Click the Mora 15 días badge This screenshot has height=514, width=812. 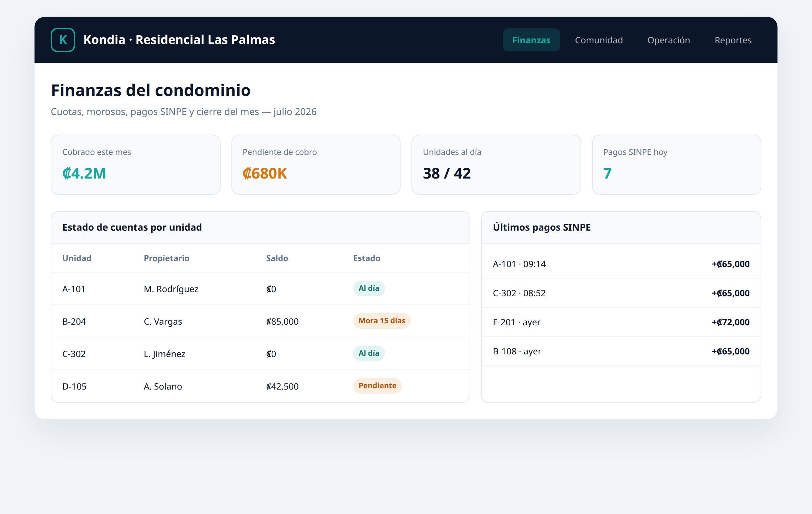pyautogui.click(x=382, y=321)
